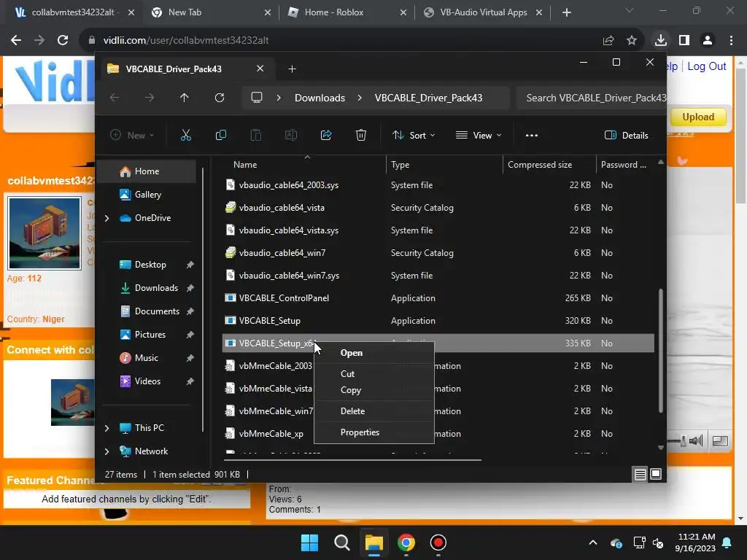Screen dimensions: 747x560
Task: Bookmark this page with star icon
Action: [632, 40]
